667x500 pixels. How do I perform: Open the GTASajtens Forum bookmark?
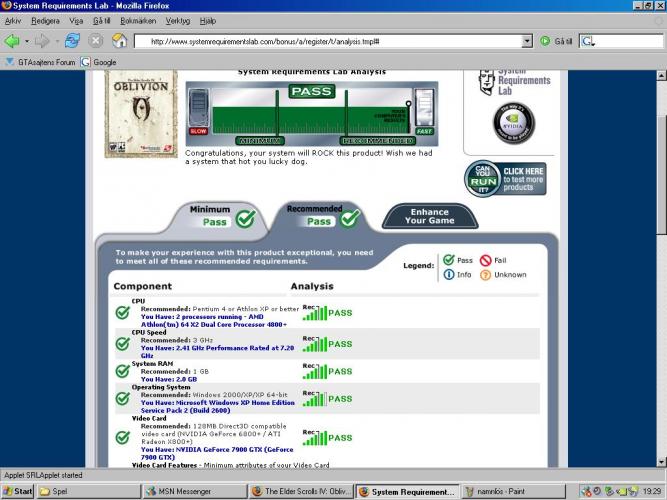pyautogui.click(x=40, y=62)
